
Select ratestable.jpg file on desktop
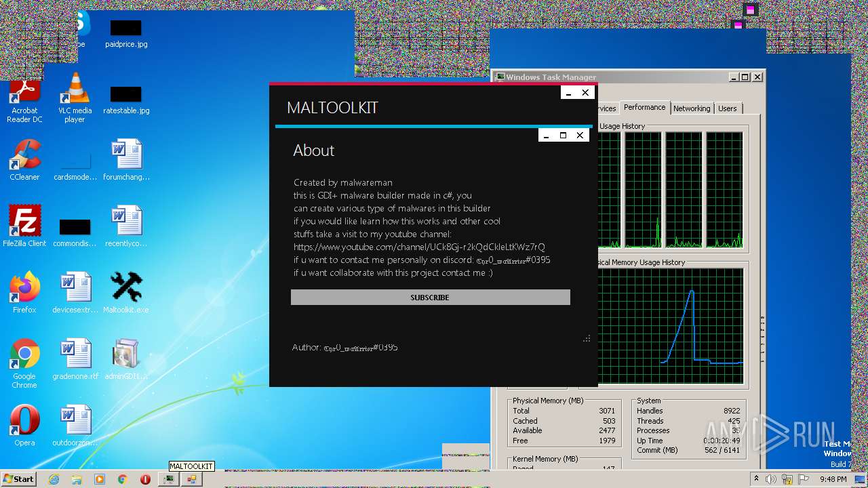(x=126, y=100)
